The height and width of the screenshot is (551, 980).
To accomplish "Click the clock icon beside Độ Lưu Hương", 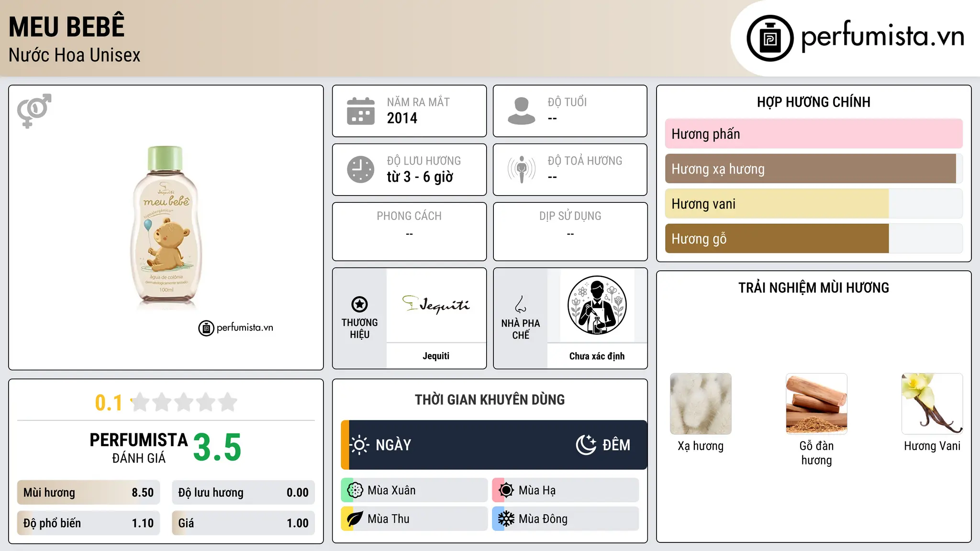I will [x=361, y=169].
